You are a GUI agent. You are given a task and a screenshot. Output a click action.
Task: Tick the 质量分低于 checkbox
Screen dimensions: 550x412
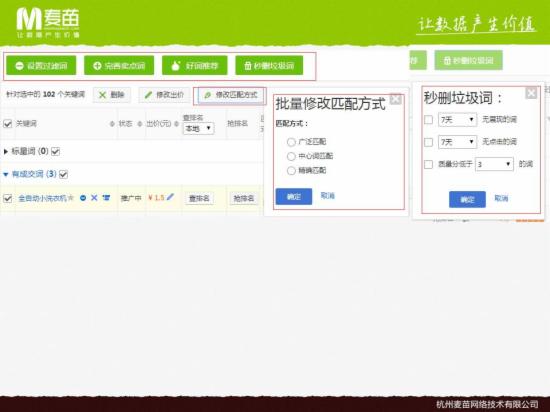429,164
